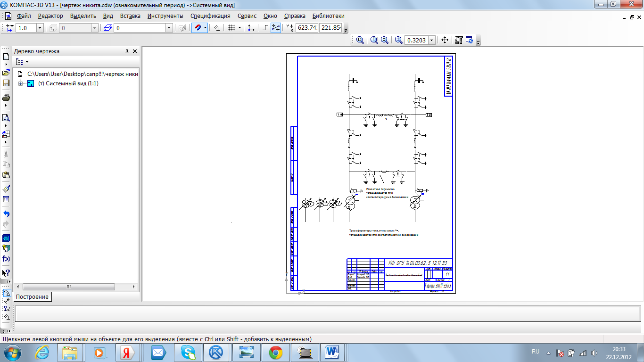Click the Dimensions panel switcher icon
This screenshot has height=362, width=644.
tap(7, 301)
